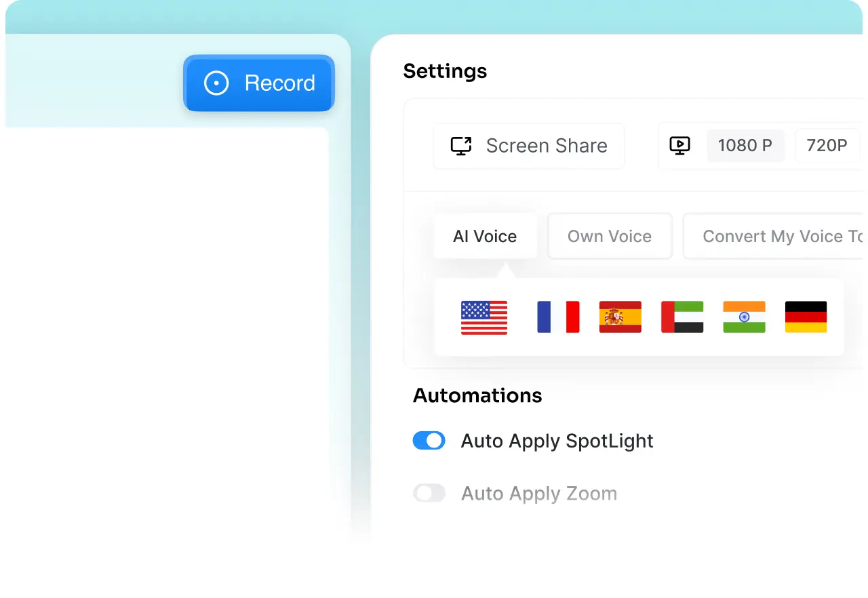The image size is (868, 598).
Task: Select the Spanish flag voice
Action: coord(620,317)
